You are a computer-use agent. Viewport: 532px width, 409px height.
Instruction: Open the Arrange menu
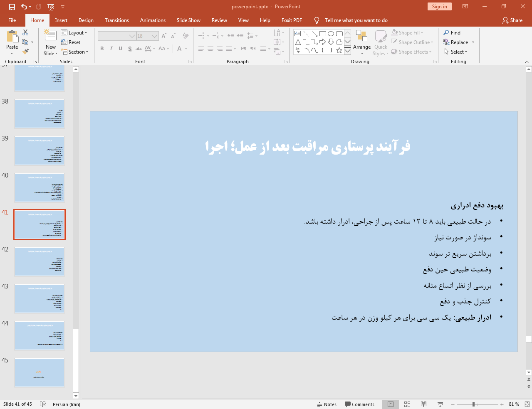click(x=362, y=42)
